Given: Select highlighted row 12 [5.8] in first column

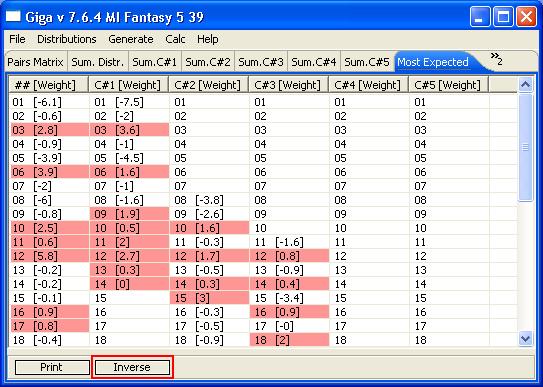Looking at the screenshot, I should click(x=50, y=256).
